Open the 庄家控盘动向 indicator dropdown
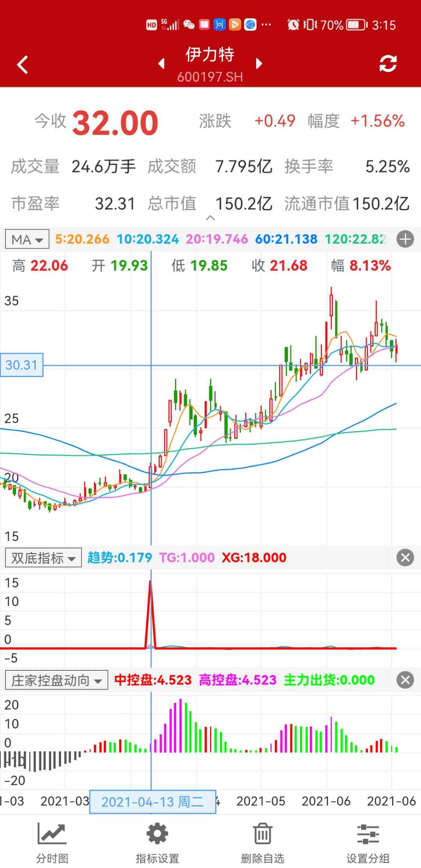Screen dimensions: 421x868 (x=57, y=680)
